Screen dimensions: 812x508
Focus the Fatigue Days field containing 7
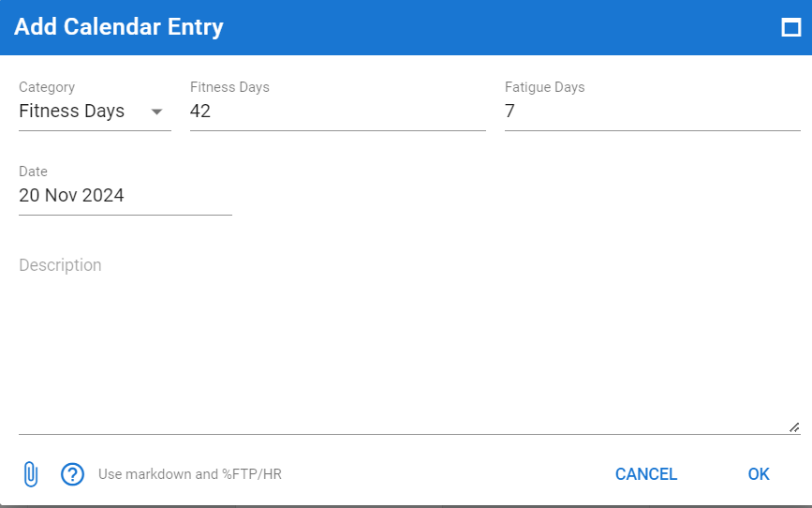tap(653, 111)
